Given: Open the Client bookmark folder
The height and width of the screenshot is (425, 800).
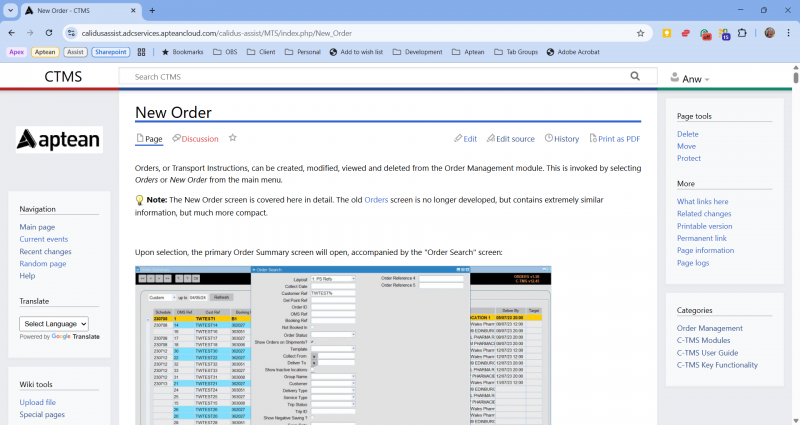Looking at the screenshot, I should tap(261, 52).
